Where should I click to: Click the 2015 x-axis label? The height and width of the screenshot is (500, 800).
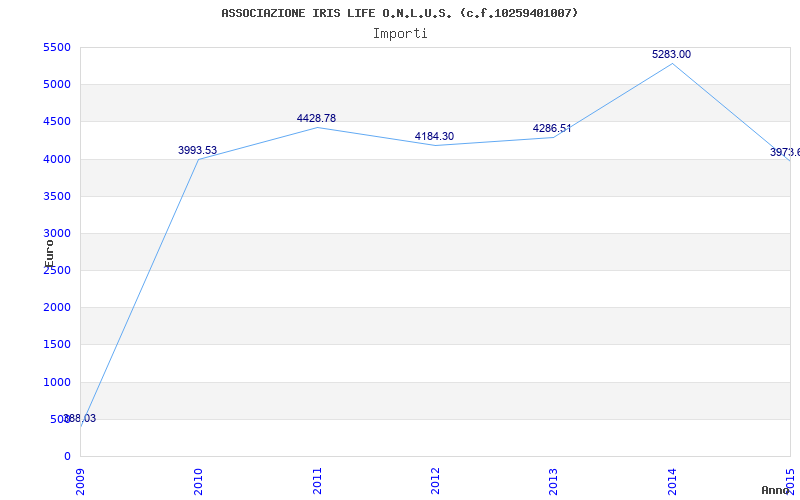point(791,481)
